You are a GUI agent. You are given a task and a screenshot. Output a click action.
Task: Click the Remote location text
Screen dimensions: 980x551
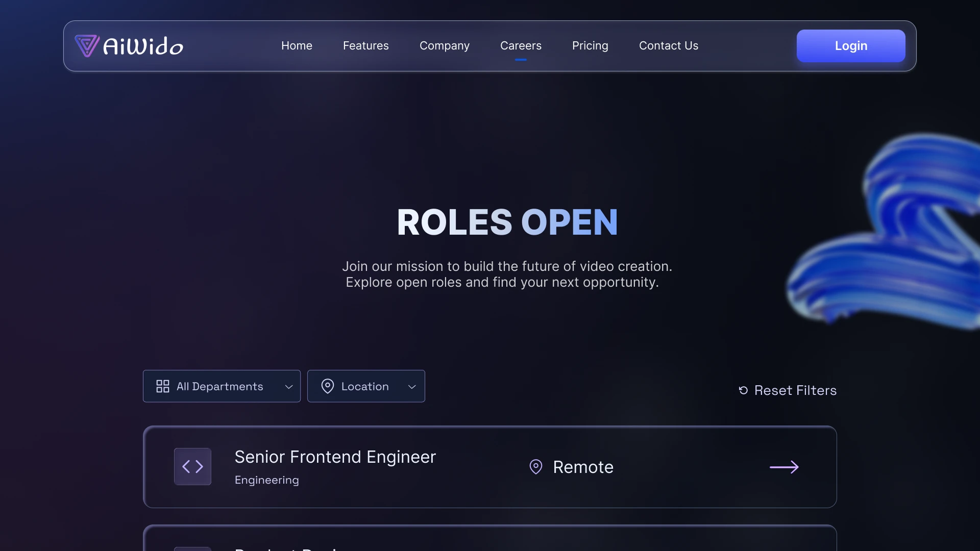[x=583, y=467]
